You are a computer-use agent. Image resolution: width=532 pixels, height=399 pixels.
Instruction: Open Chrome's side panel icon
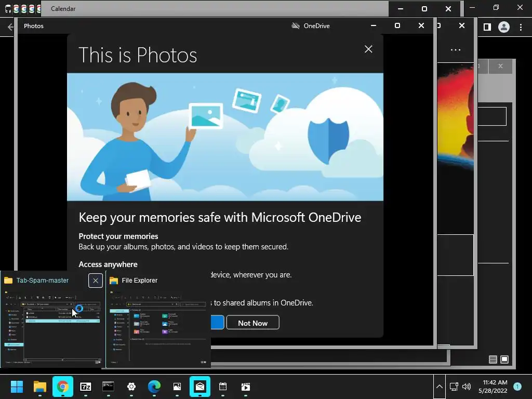(x=487, y=27)
